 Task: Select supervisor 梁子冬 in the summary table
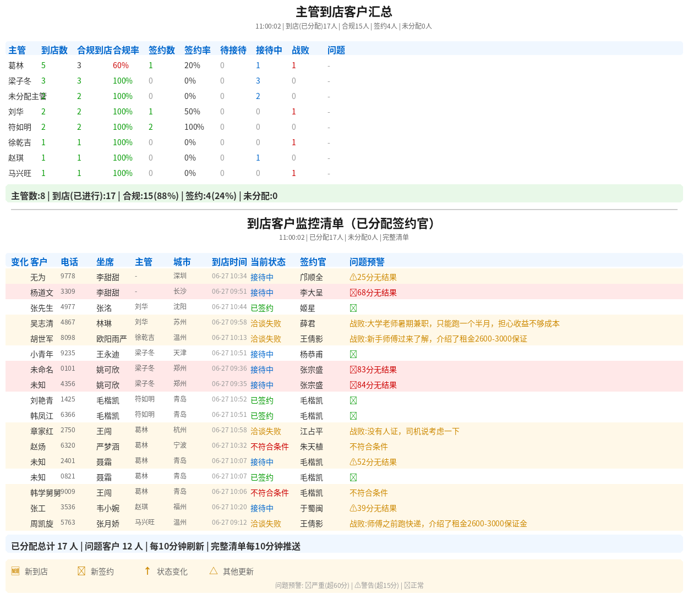tap(20, 81)
